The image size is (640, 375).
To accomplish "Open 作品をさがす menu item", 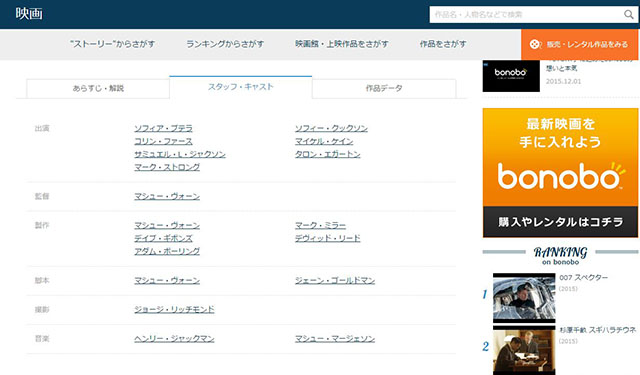I will point(443,44).
